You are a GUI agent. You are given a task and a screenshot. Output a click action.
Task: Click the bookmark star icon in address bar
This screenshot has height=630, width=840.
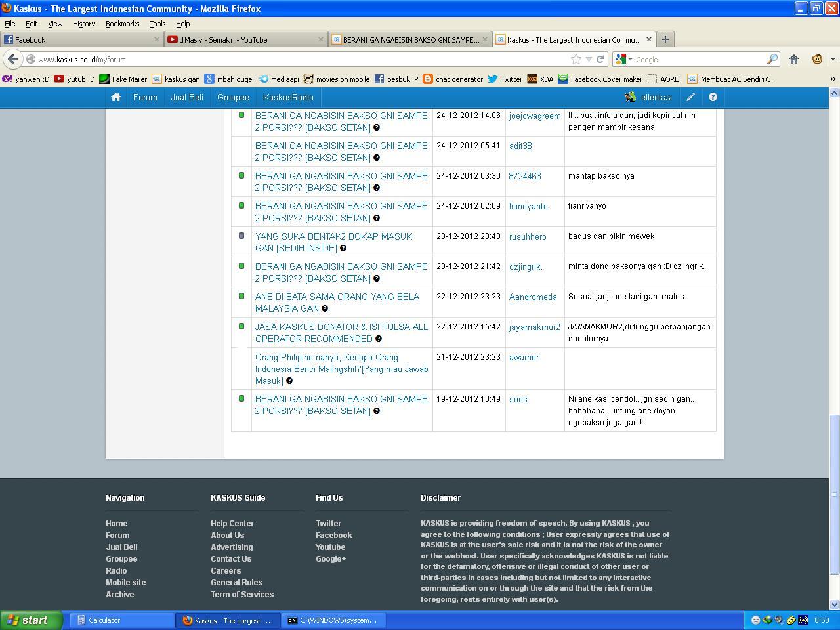tap(576, 59)
